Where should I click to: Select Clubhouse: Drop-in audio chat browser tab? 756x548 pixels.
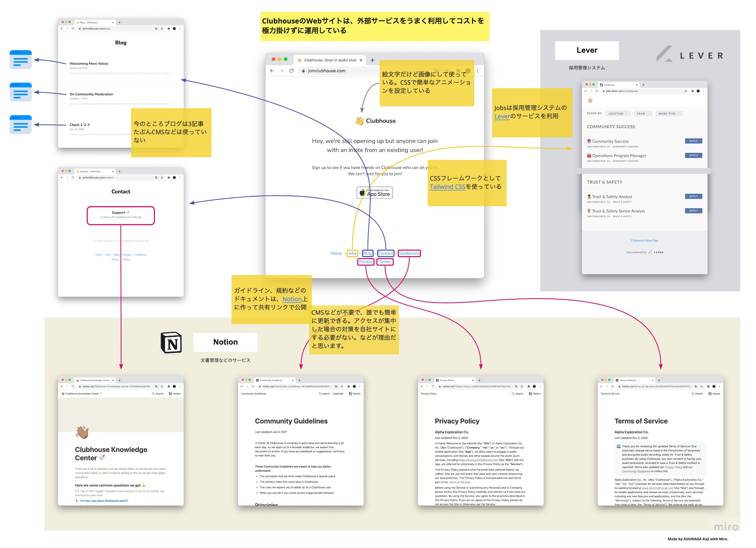pos(330,60)
